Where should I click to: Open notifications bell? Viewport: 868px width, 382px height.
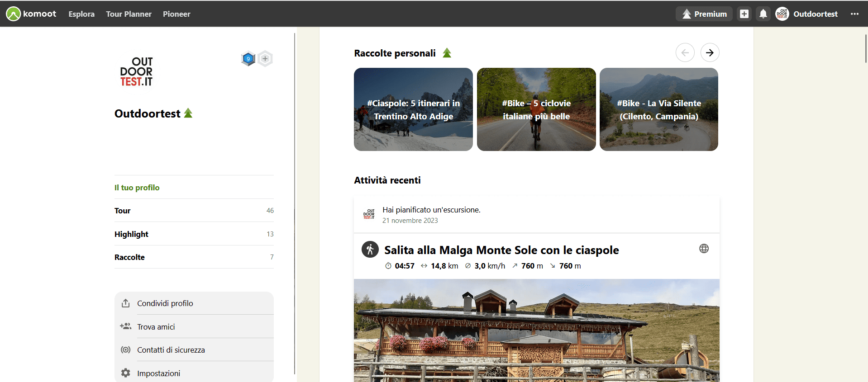tap(763, 14)
